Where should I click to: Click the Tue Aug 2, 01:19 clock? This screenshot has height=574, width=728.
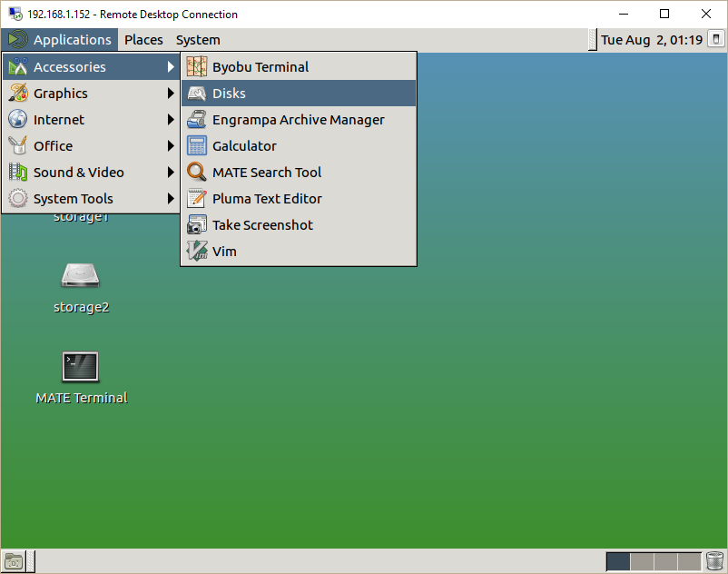(x=652, y=40)
